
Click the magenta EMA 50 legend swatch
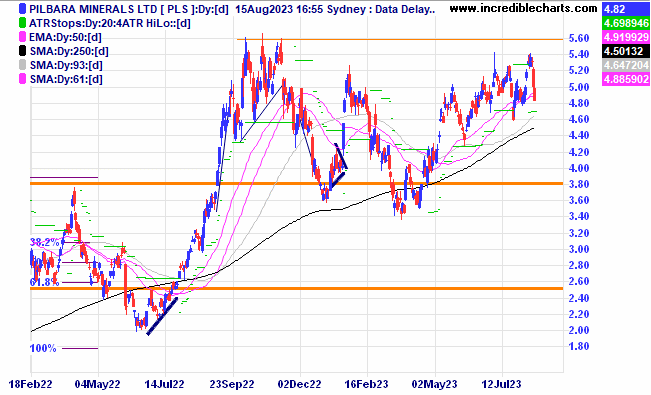22,37
